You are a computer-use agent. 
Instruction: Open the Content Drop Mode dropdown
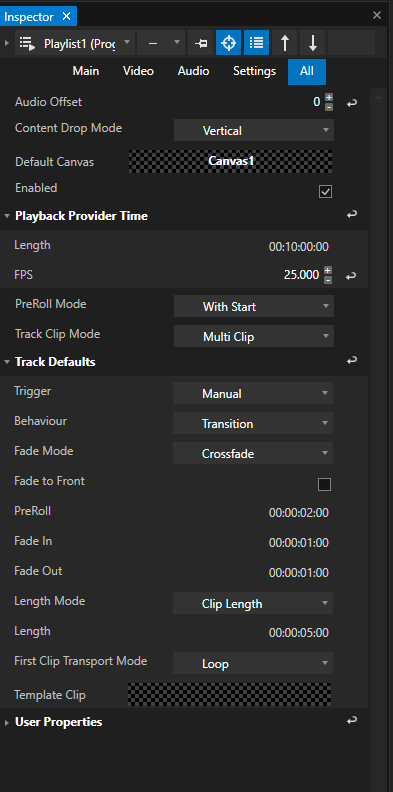click(x=254, y=130)
